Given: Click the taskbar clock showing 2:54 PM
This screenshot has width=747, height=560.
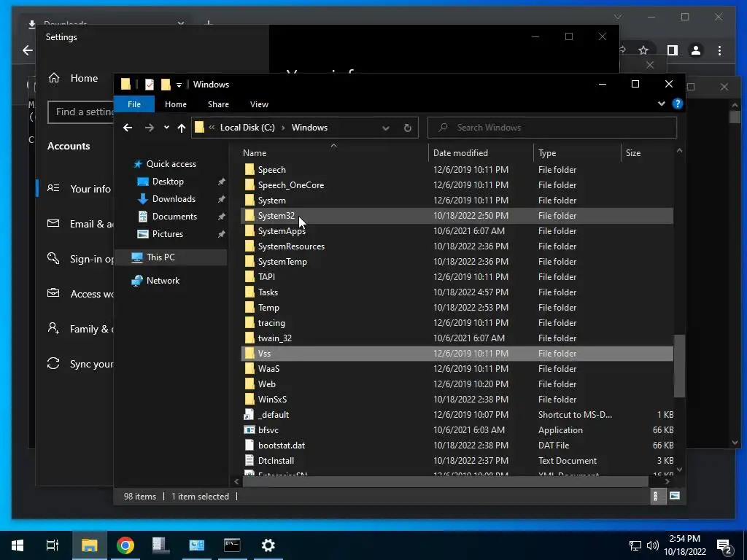Looking at the screenshot, I should (x=684, y=545).
